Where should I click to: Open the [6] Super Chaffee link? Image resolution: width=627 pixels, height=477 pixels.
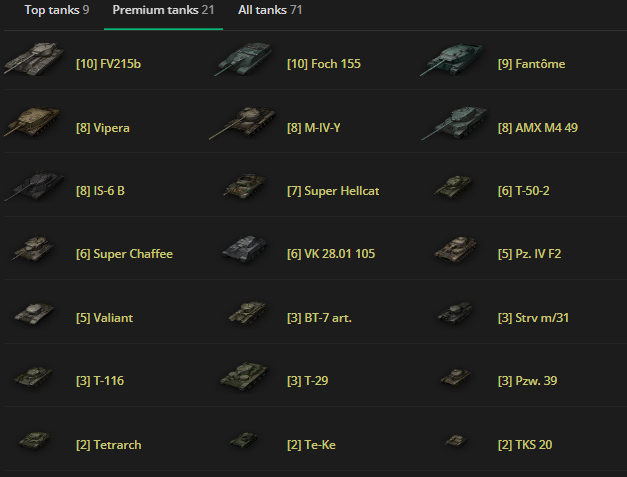[x=124, y=254]
